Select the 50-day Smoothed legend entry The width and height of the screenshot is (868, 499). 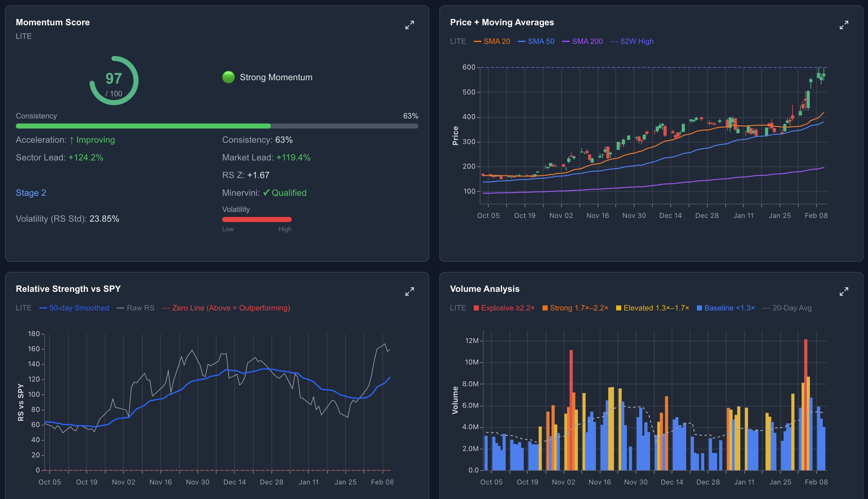point(78,308)
